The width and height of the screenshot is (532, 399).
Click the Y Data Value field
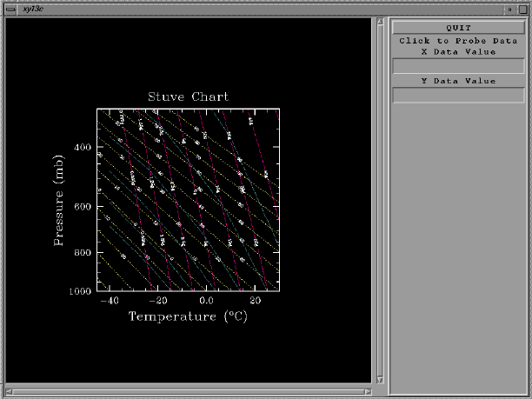coord(458,96)
